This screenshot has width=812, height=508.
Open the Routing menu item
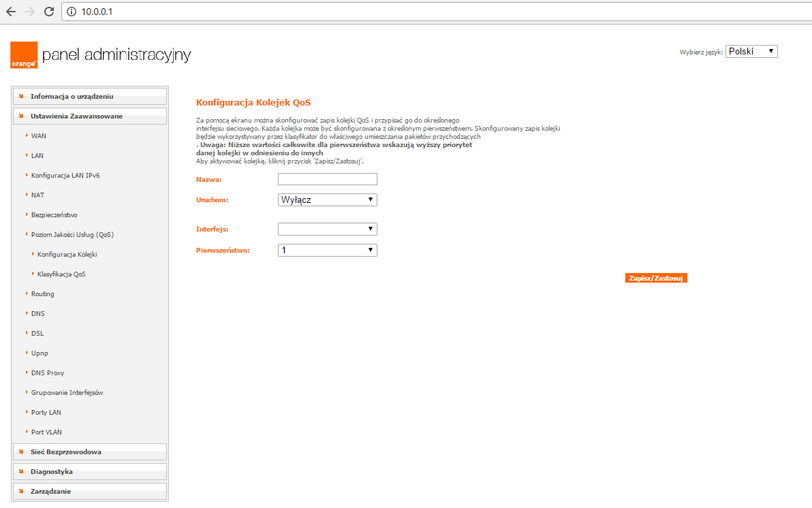tap(42, 293)
